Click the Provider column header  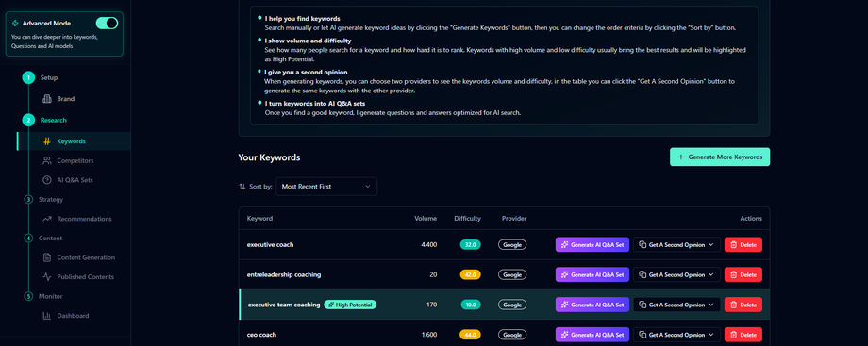coord(514,219)
